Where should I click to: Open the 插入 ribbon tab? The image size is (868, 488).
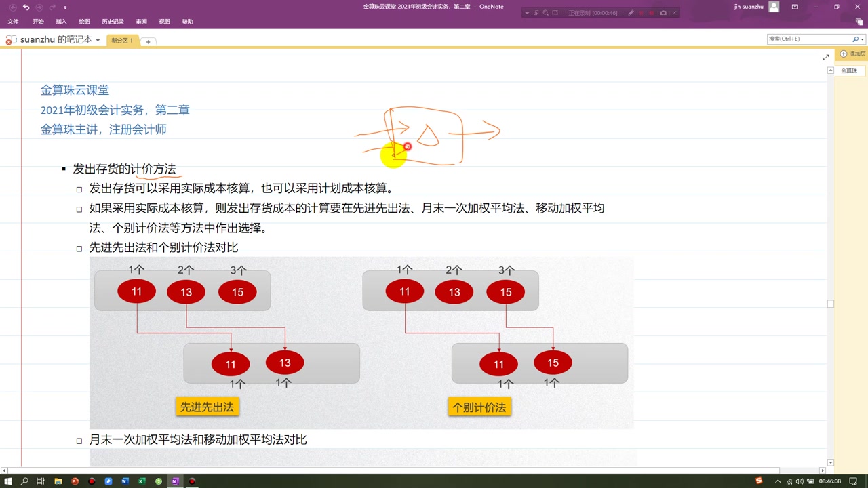pos(61,22)
